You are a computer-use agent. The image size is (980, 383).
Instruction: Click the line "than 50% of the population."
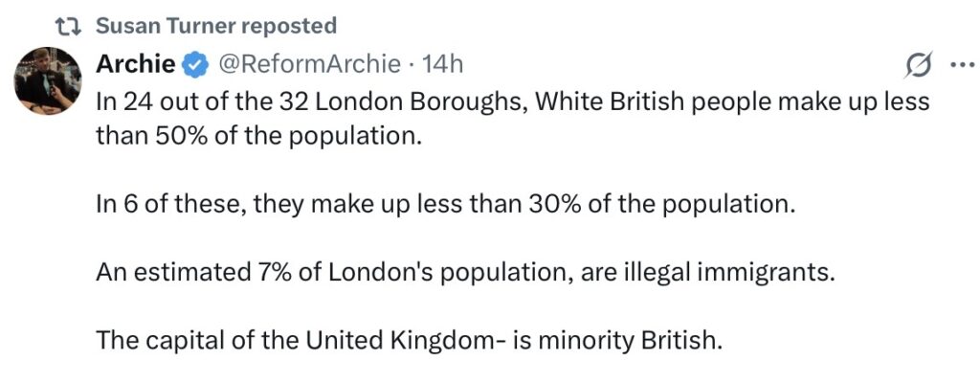click(x=258, y=135)
